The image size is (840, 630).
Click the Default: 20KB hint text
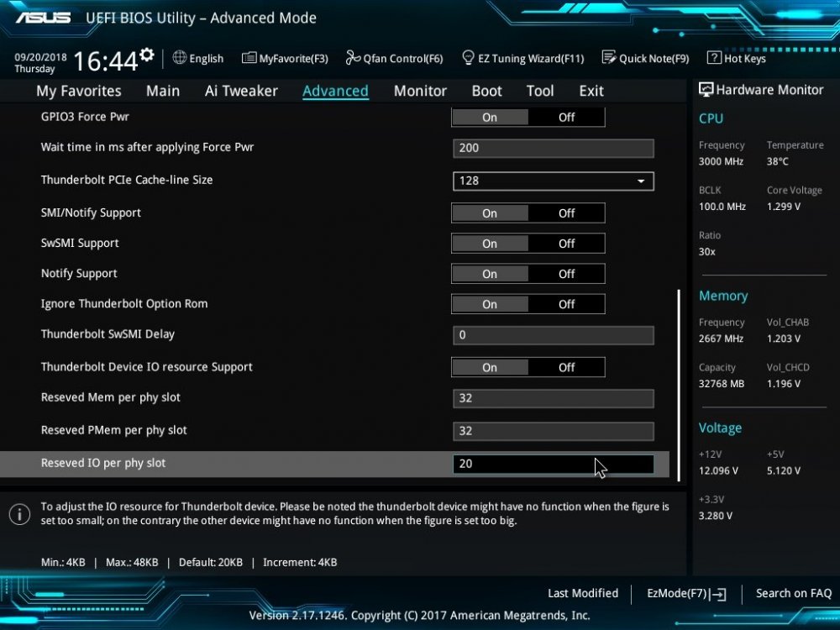point(211,563)
